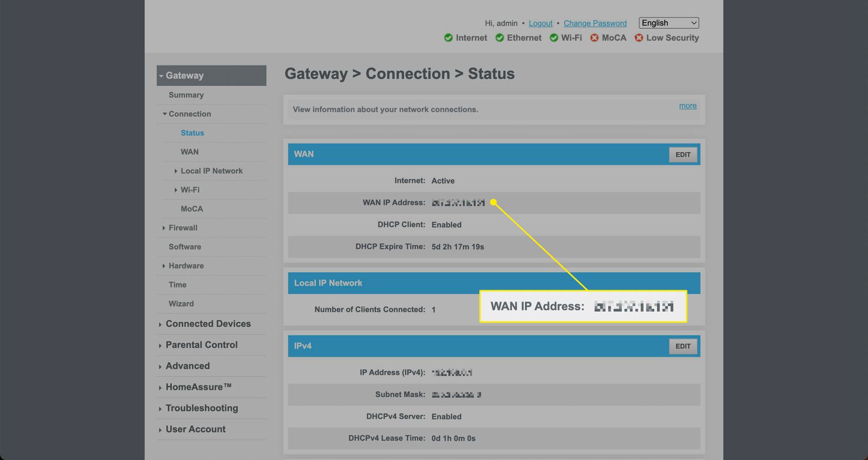Expand the Parental Control section
Viewport: 868px width, 460px height.
click(201, 345)
